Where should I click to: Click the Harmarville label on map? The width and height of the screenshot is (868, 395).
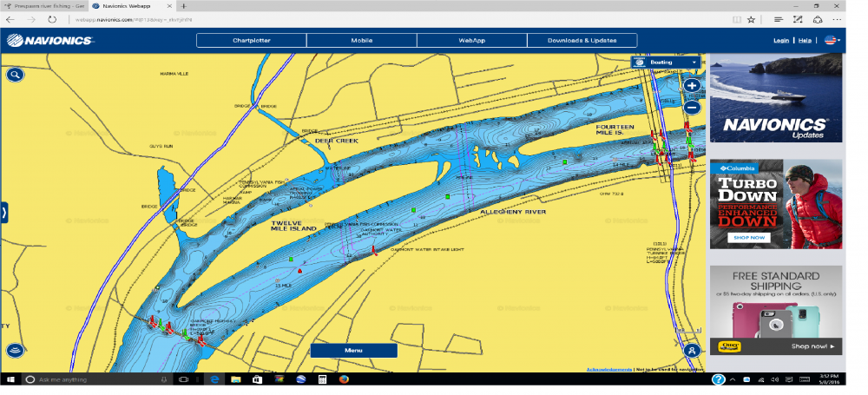point(174,74)
